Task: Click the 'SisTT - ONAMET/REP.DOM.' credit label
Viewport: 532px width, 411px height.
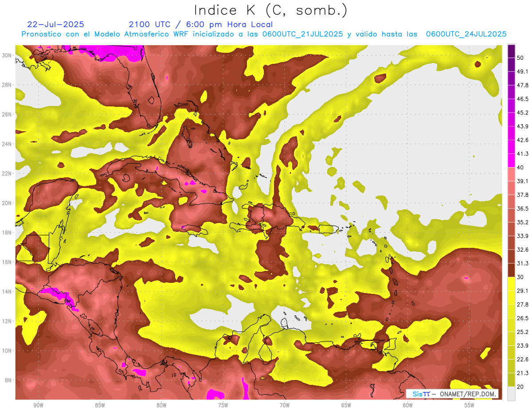Action: (x=452, y=394)
